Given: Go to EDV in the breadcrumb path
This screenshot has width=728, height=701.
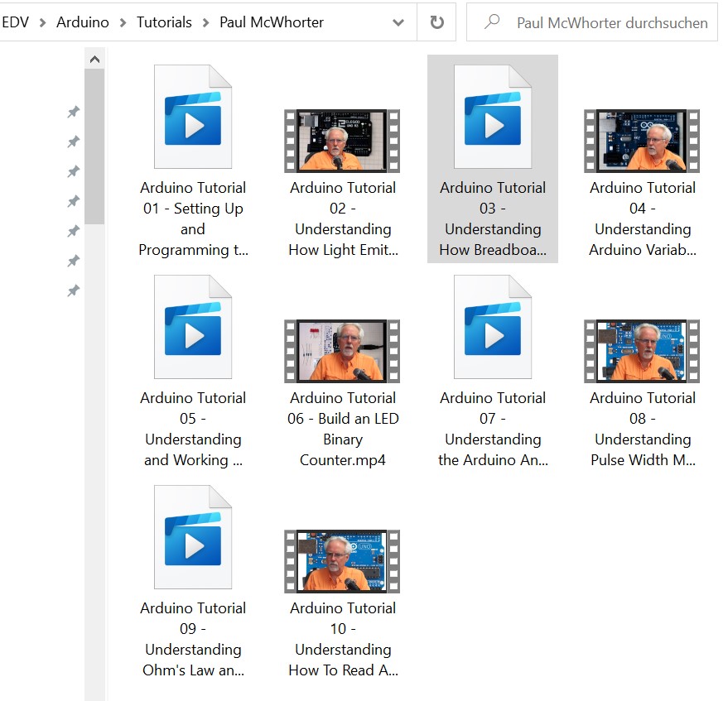Looking at the screenshot, I should [x=15, y=22].
